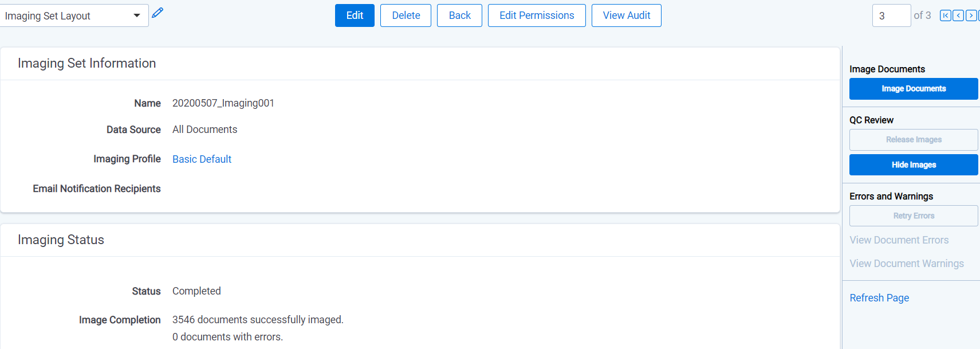The height and width of the screenshot is (349, 980).
Task: Go to next record arrow icon
Action: (x=971, y=15)
